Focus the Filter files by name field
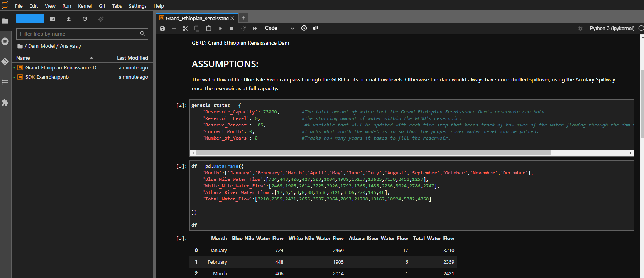644x278 pixels. click(x=82, y=34)
